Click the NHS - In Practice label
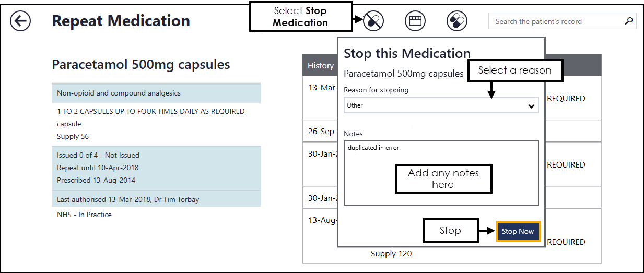Screen dimensions: 644x273 pos(84,215)
